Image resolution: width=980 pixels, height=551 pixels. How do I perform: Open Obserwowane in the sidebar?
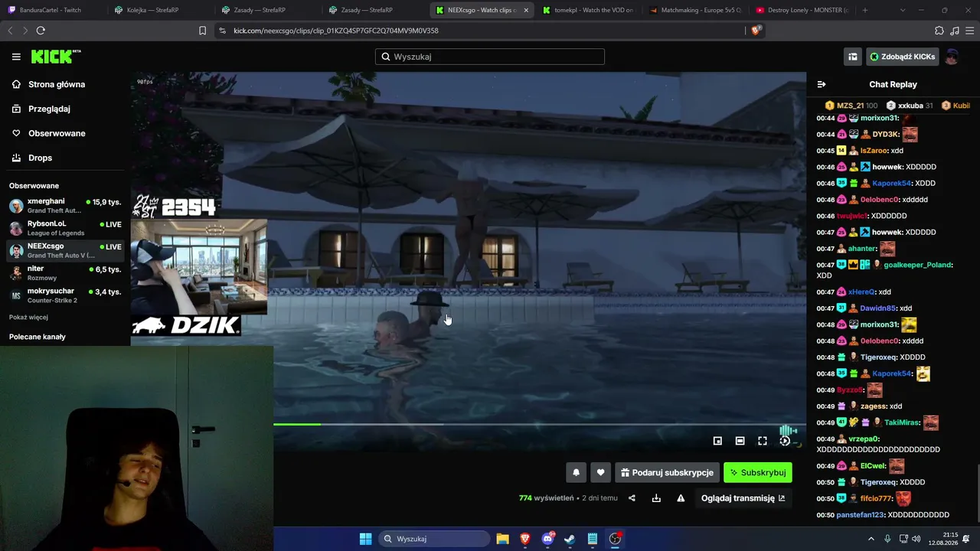point(57,133)
